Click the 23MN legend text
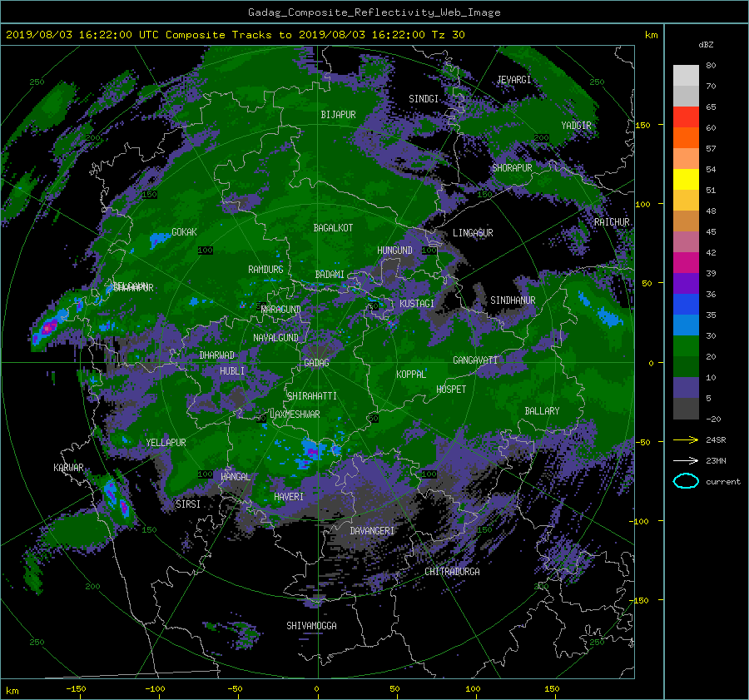The height and width of the screenshot is (700, 749). click(716, 460)
